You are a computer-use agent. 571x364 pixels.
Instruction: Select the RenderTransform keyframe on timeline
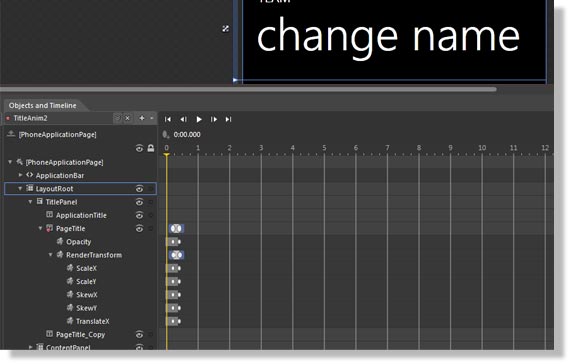176,255
